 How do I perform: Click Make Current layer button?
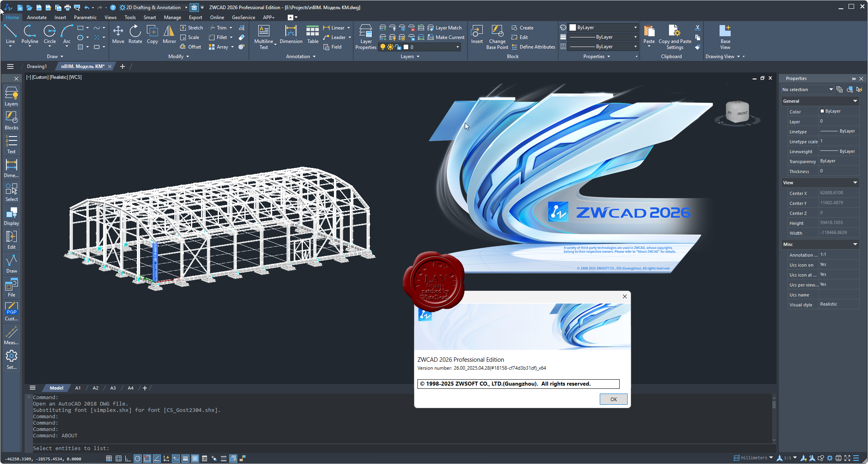click(446, 37)
